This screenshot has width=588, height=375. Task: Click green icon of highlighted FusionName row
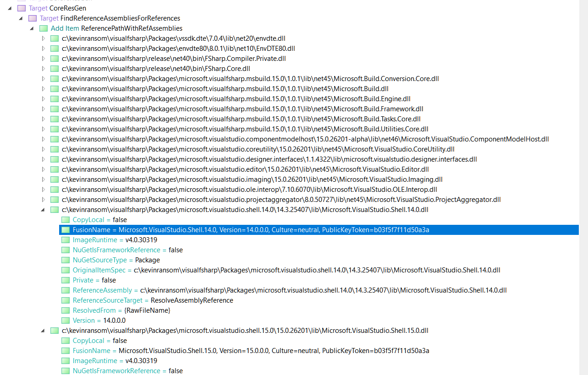click(x=65, y=230)
